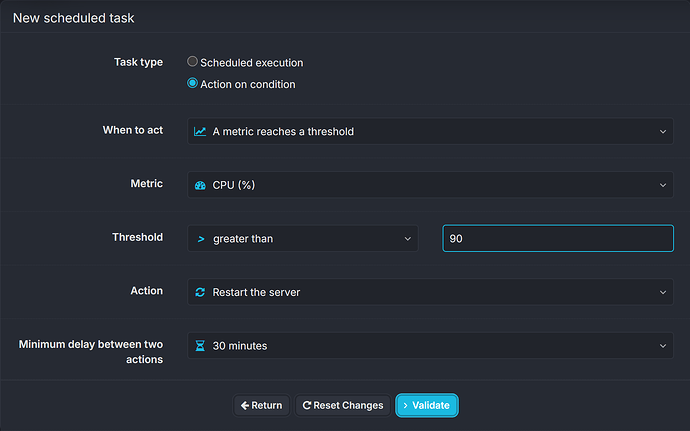This screenshot has width=690, height=431.
Task: Select the Action on condition radio button
Action: (x=192, y=83)
